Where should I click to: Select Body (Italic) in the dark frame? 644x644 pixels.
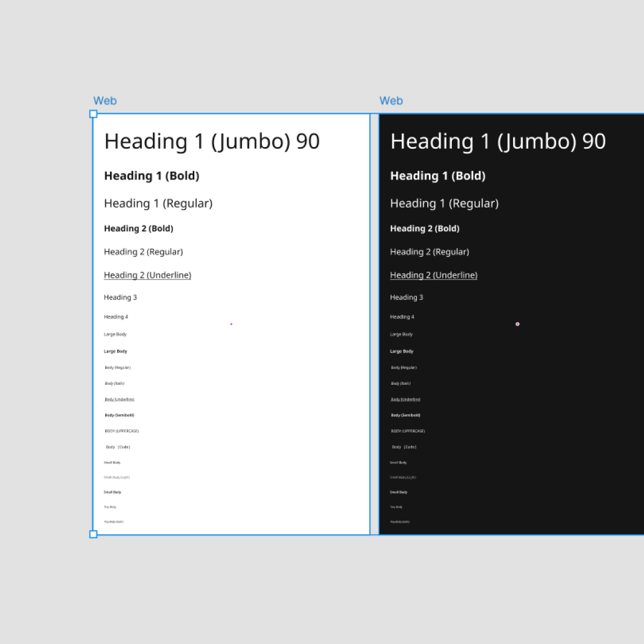(x=401, y=383)
